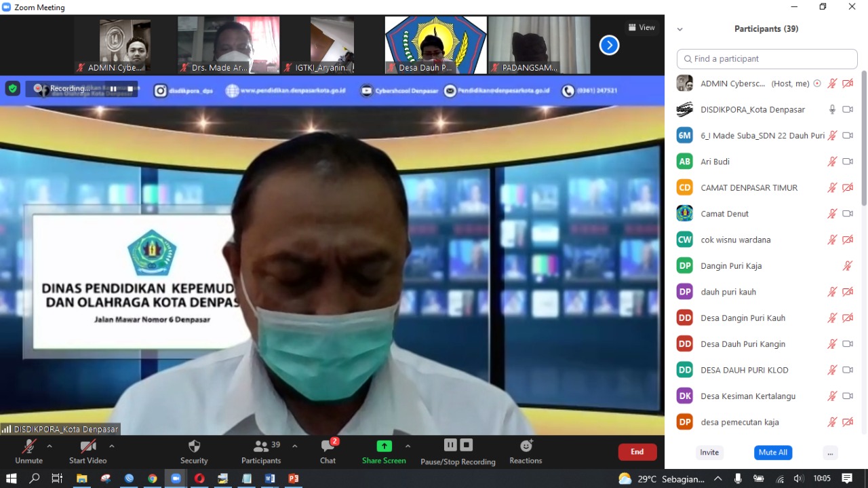Launch PowerPoint from the taskbar
Viewport: 868px width, 488px height.
click(293, 478)
